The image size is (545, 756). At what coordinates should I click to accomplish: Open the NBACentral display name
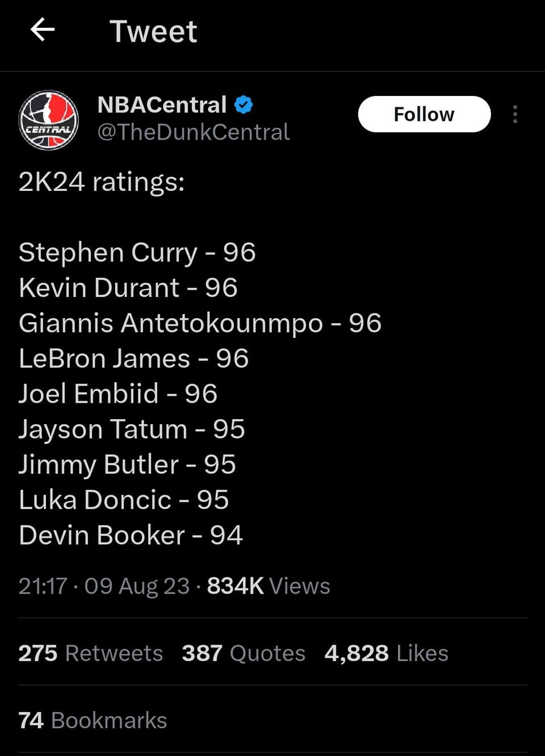162,105
